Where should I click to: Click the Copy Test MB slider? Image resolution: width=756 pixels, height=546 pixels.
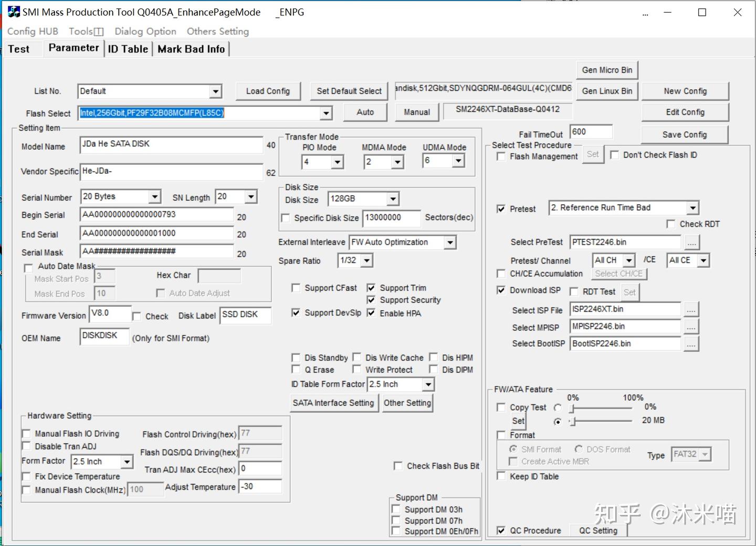coord(601,421)
